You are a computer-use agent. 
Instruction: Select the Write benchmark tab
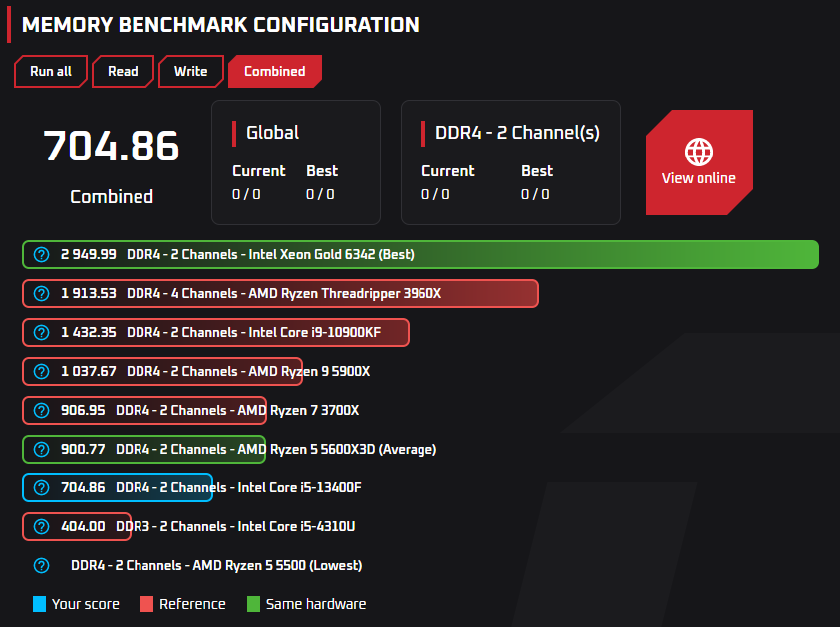190,72
